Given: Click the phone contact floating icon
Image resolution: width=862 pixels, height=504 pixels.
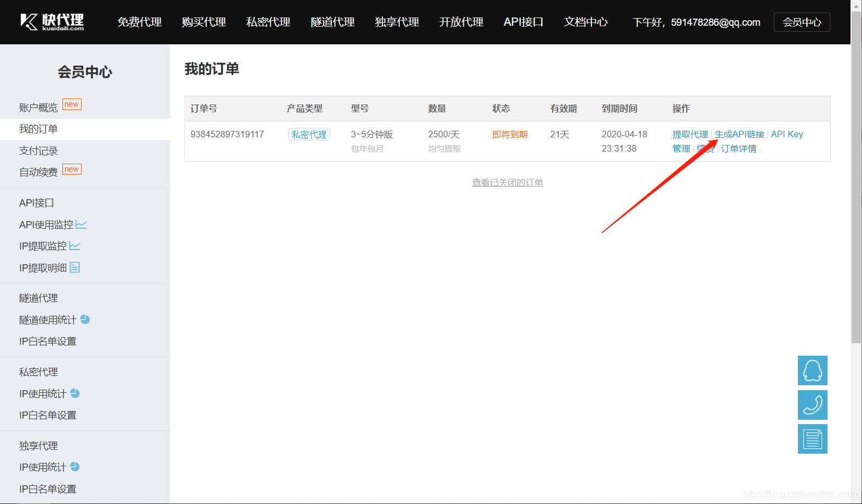Looking at the screenshot, I should point(812,405).
